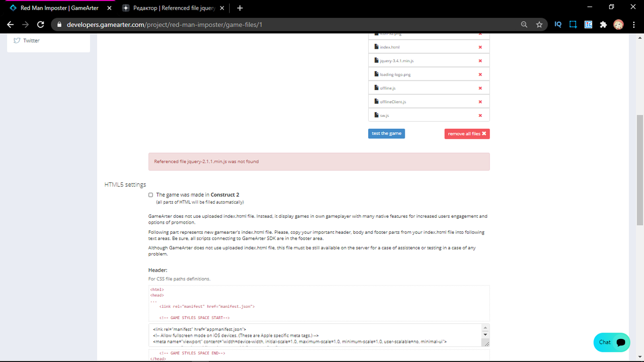Open the extensions puzzle piece icon
The image size is (644, 362).
603,24
